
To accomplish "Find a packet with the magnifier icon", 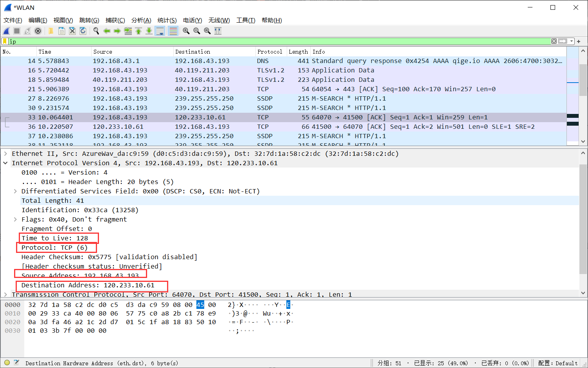I will click(x=96, y=31).
